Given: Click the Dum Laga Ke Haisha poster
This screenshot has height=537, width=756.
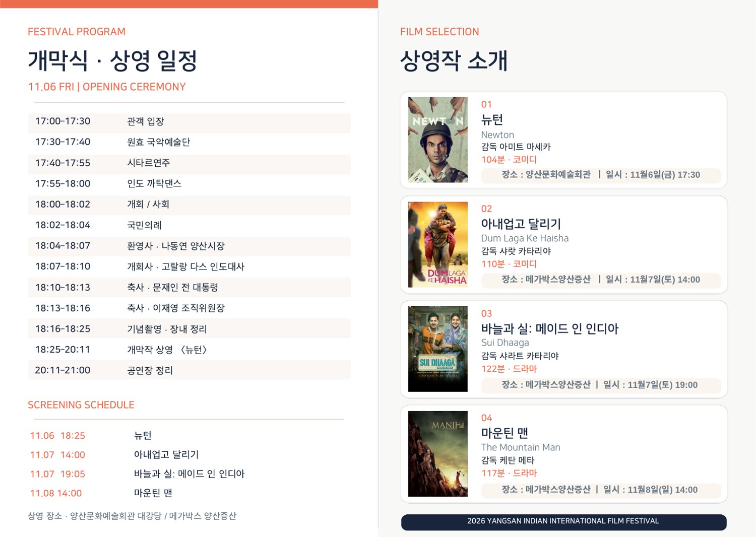Looking at the screenshot, I should [438, 245].
